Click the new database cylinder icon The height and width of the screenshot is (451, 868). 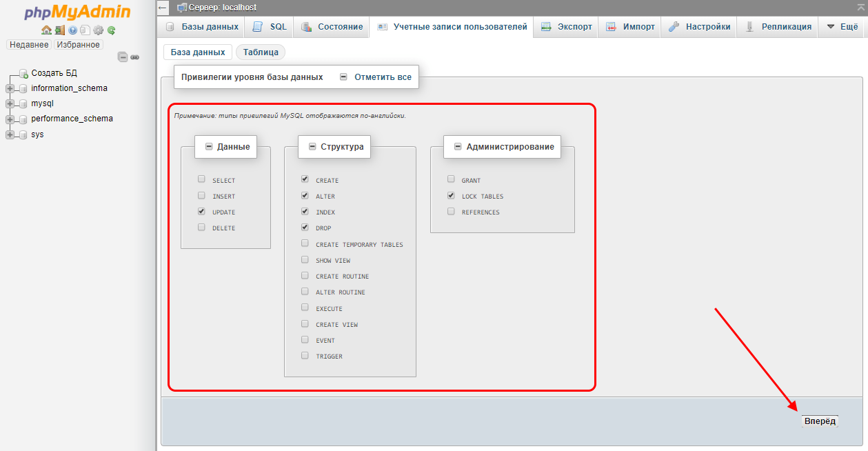point(23,73)
